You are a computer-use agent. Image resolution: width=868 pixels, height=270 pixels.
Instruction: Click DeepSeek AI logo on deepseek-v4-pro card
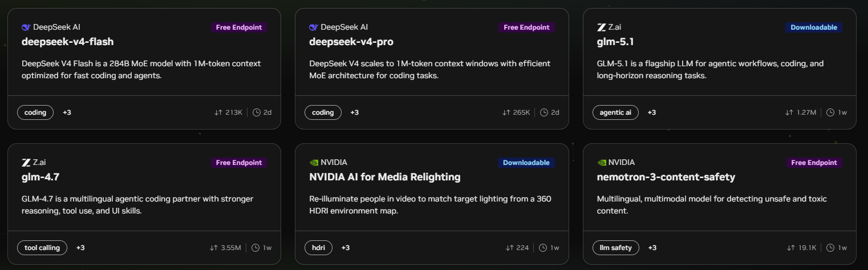coord(313,27)
